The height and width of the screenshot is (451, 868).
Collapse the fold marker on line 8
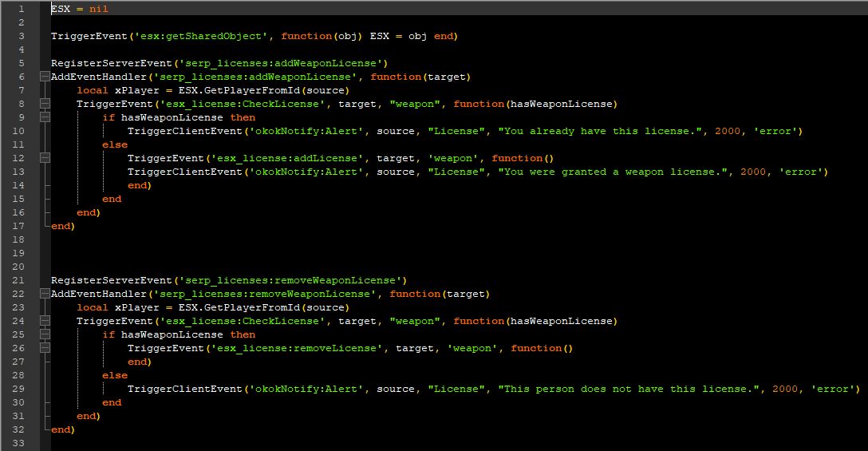point(45,104)
